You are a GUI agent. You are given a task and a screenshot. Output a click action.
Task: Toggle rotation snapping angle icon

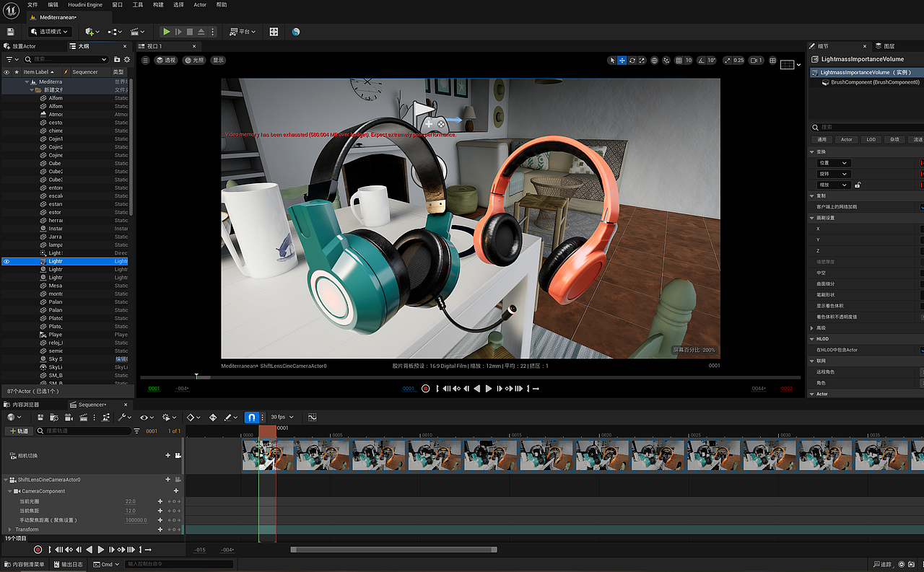click(701, 61)
